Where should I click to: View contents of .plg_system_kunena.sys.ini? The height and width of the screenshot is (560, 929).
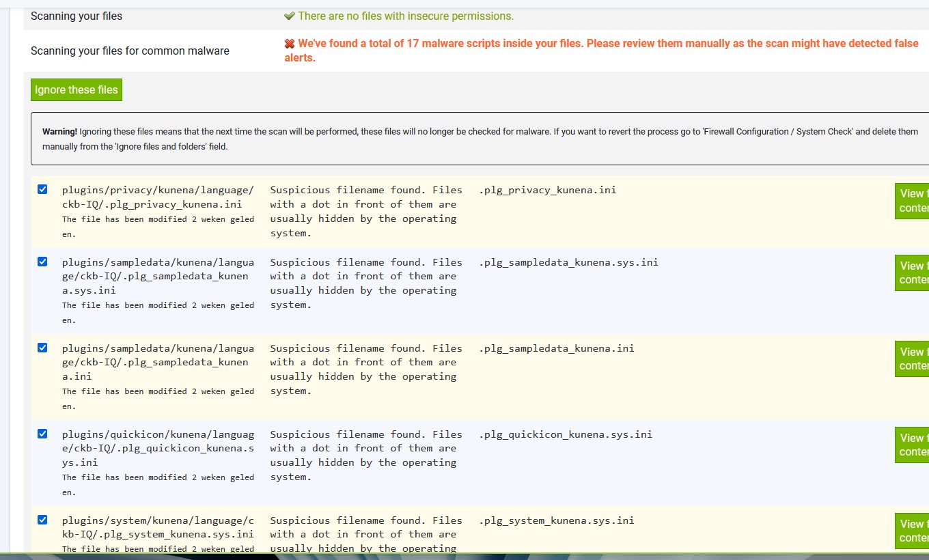pos(912,531)
